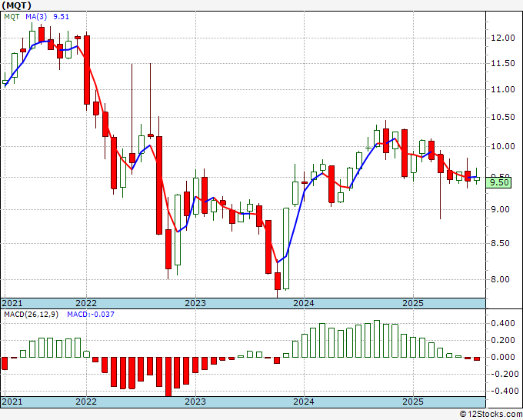The image size is (523, 420).
Task: Click the most recent green candle near 9.50
Action: point(477,178)
